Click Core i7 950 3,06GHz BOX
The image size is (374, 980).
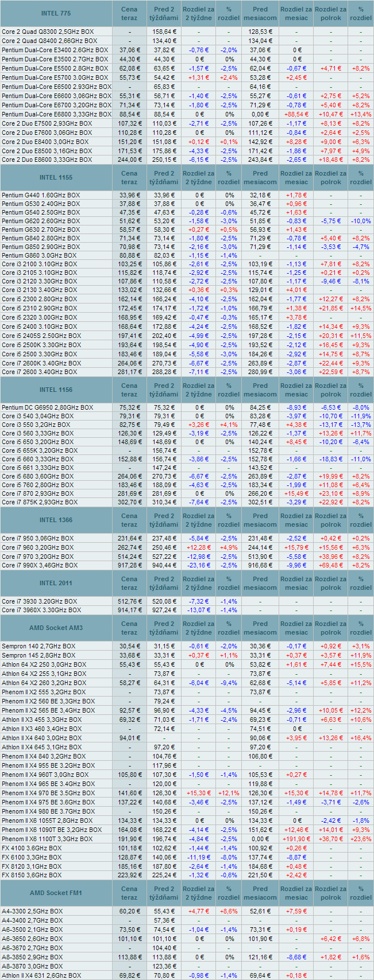(38, 538)
